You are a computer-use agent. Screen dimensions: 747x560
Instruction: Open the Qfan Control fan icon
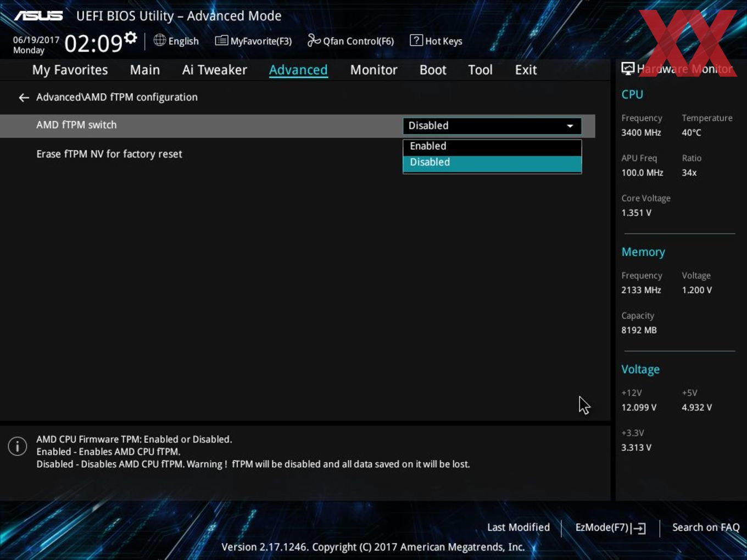coord(314,40)
